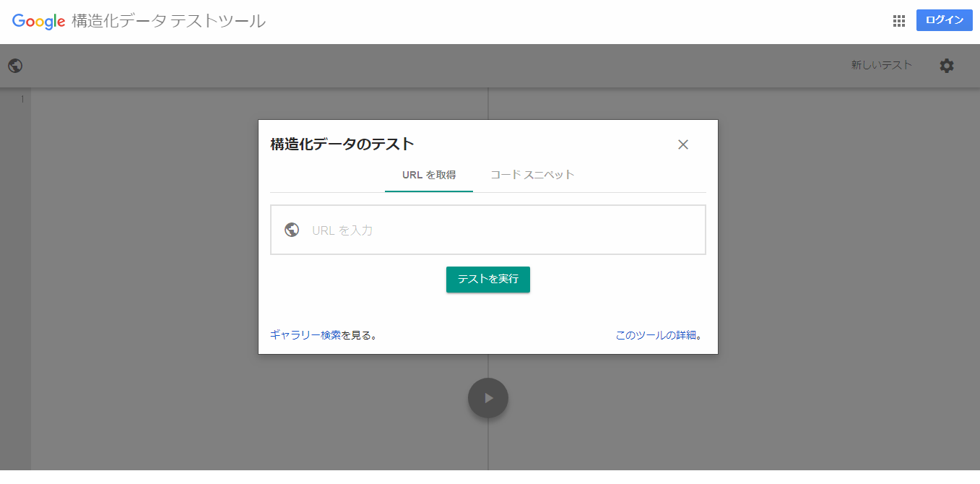This screenshot has width=980, height=484.
Task: Click the Google logo in the header
Action: click(39, 22)
